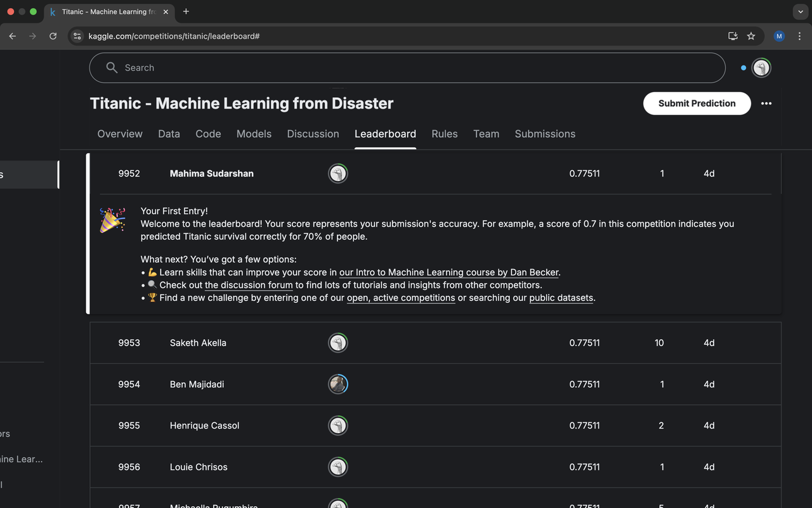Open site information icon in address bar

tap(77, 36)
